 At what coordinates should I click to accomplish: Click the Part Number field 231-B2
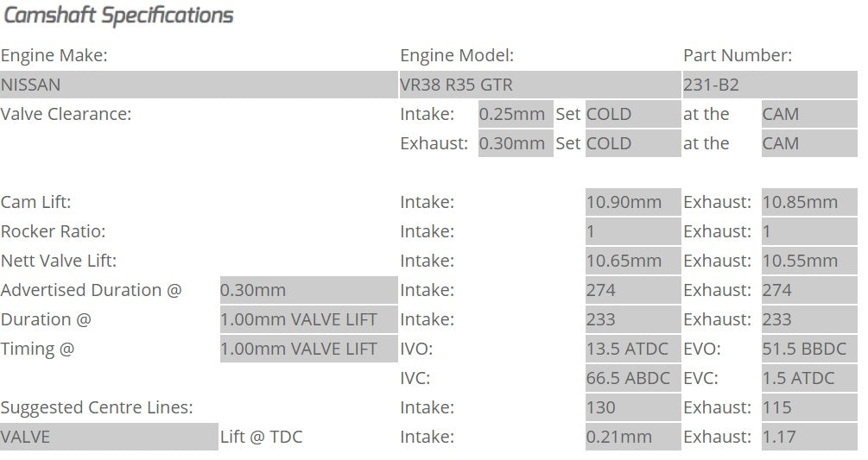click(x=770, y=85)
